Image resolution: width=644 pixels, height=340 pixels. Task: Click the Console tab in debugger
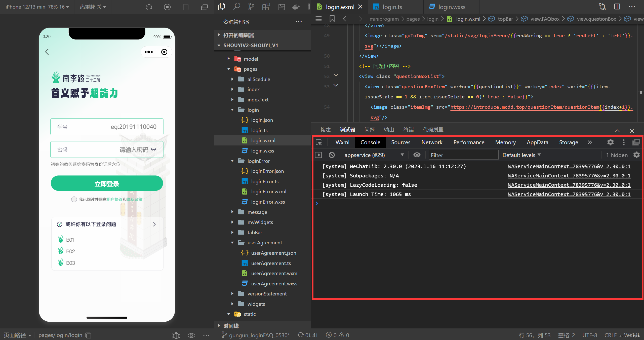(x=370, y=142)
